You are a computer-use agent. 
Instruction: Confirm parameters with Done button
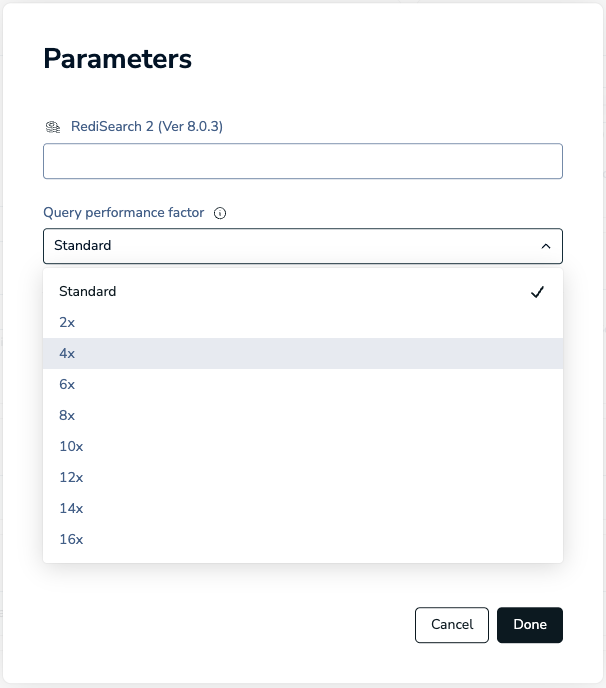[529, 625]
